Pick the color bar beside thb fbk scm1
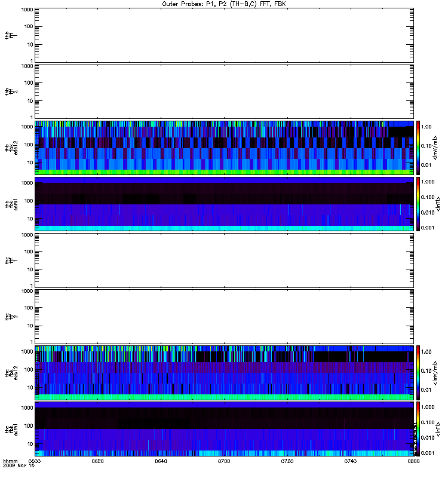448x478 pixels. point(418,204)
